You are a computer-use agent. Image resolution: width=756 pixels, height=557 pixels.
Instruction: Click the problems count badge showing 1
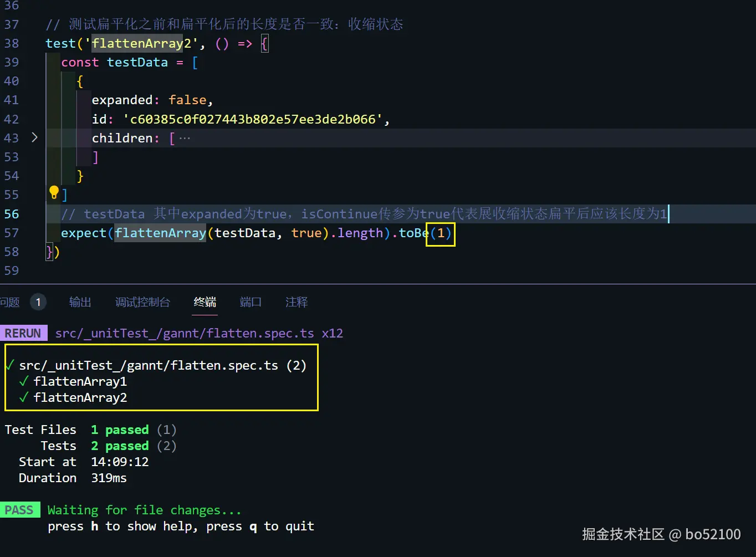tap(38, 302)
